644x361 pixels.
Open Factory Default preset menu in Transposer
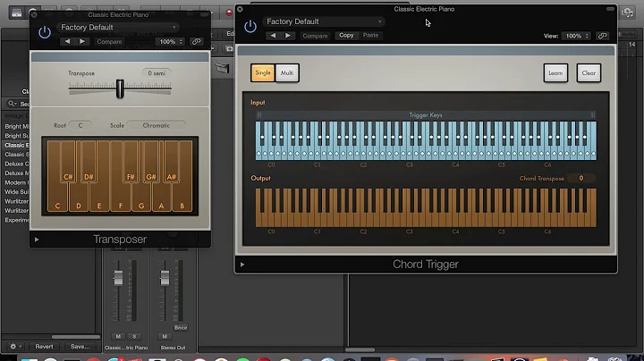point(118,27)
